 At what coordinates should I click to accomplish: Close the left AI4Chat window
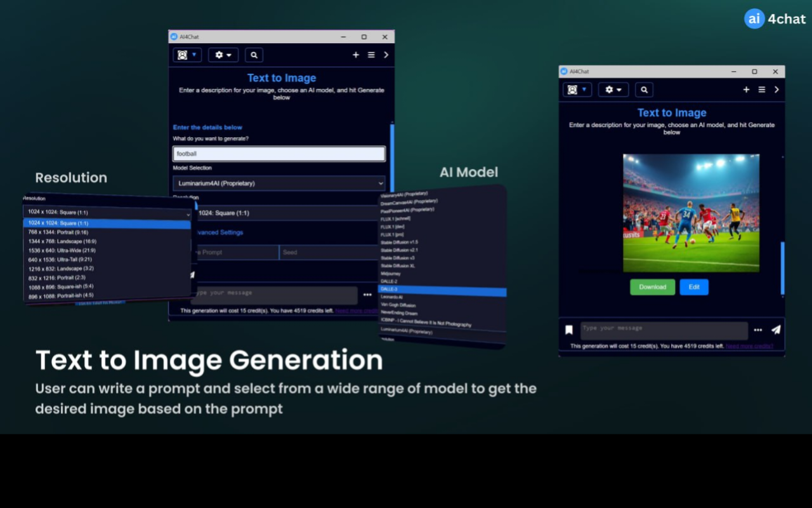click(384, 37)
